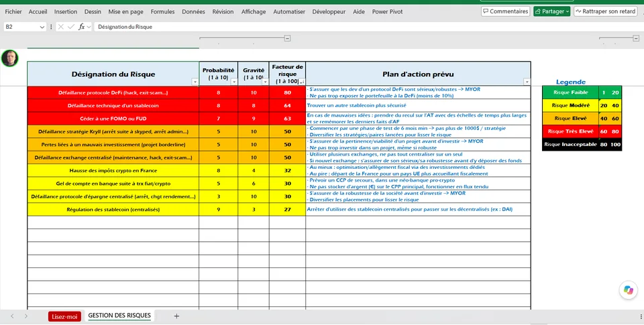Select the yellow Risque Modéré legend cell

coord(570,105)
